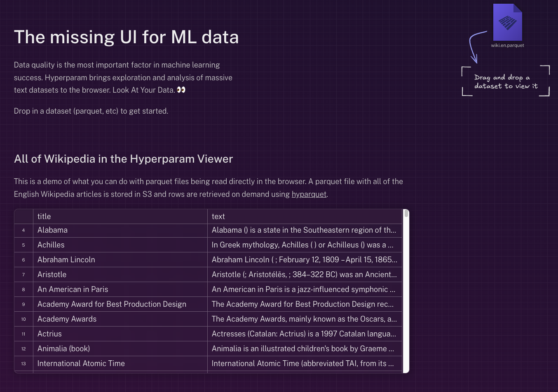Open the hyparquet link
The image size is (558, 392).
pos(309,194)
